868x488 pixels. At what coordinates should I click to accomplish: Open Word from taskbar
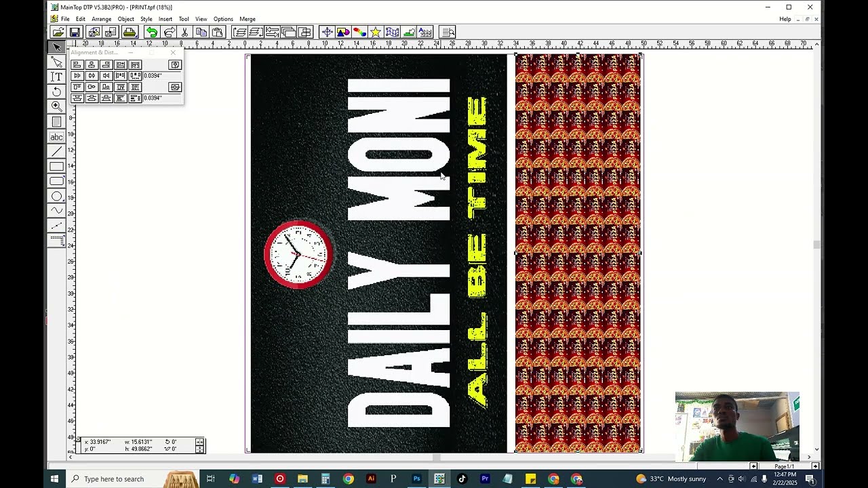(257, 479)
